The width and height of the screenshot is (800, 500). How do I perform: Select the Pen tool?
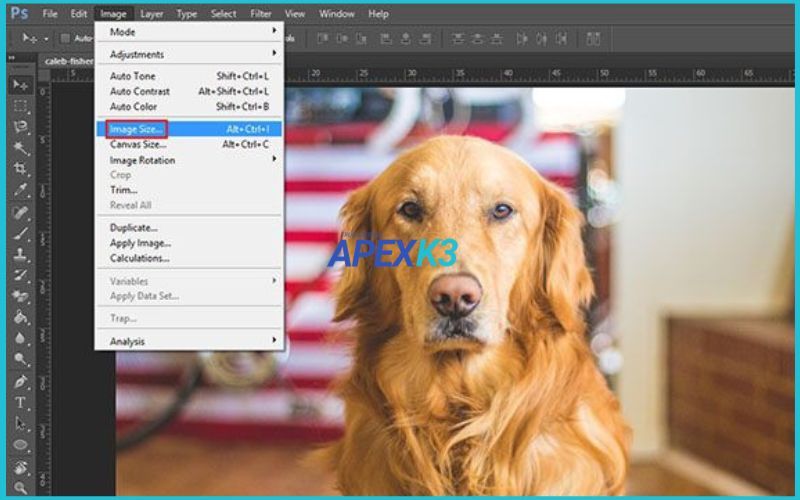(x=20, y=381)
